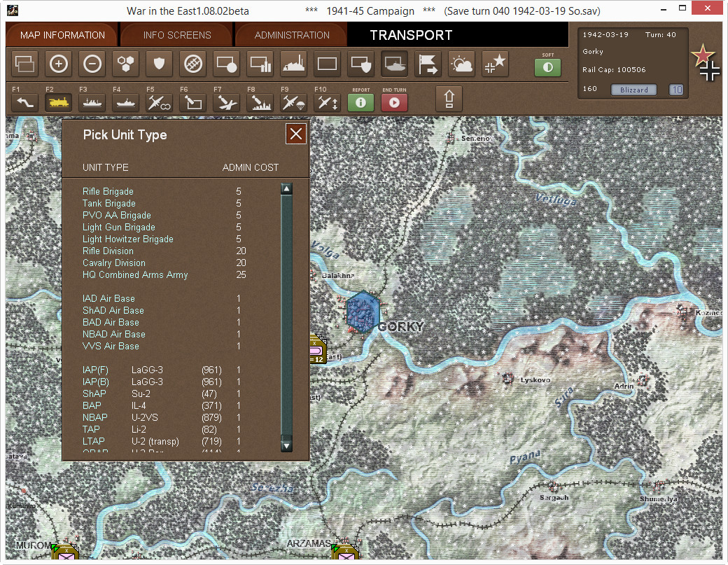728x565 pixels.
Task: Click the circular crosshatch icon
Action: [x=193, y=64]
